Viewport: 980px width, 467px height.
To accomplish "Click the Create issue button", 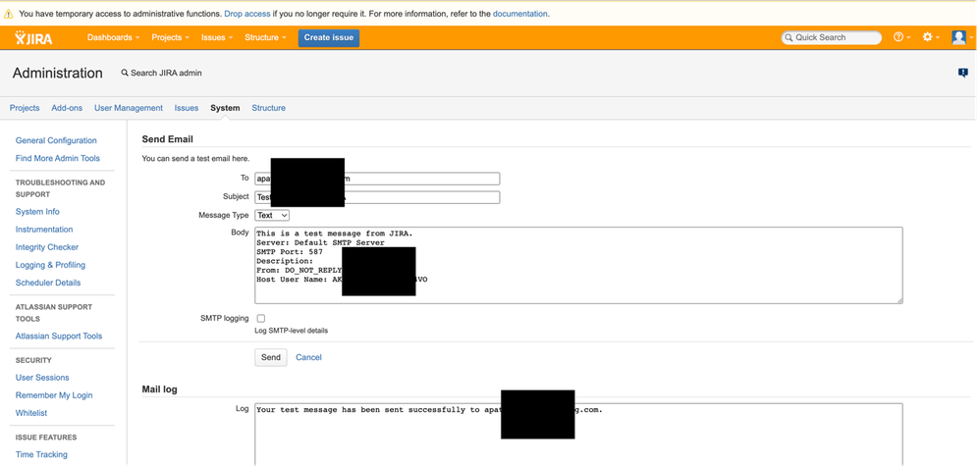I will click(329, 37).
